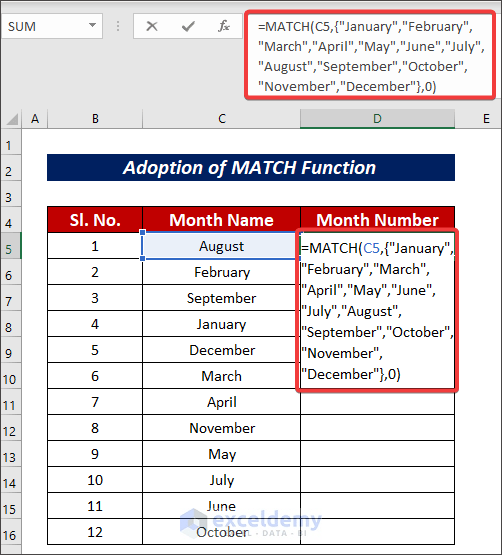The height and width of the screenshot is (555, 502).
Task: Open Insert Function via the fx icon
Action: [x=224, y=26]
